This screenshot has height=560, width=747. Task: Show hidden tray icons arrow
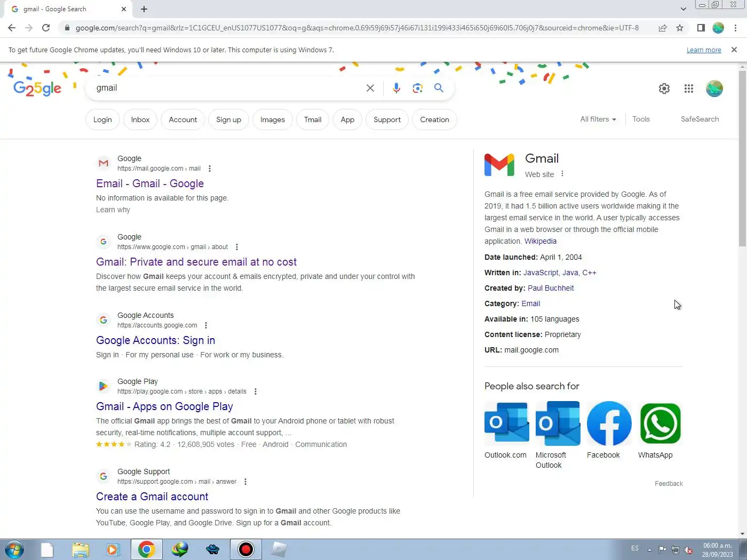[x=649, y=549]
